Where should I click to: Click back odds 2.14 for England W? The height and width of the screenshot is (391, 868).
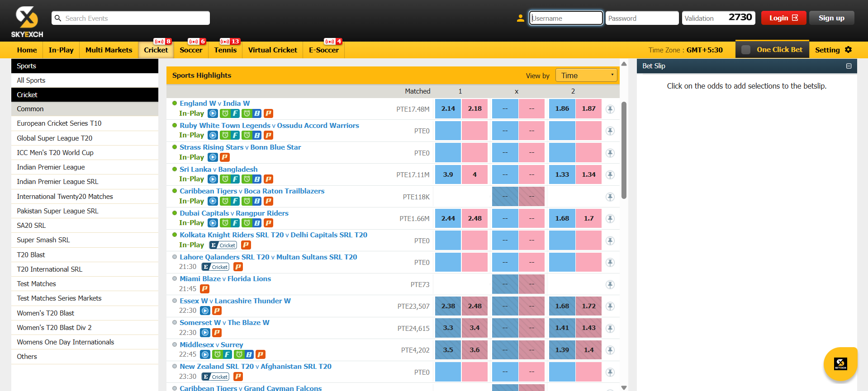pyautogui.click(x=448, y=109)
